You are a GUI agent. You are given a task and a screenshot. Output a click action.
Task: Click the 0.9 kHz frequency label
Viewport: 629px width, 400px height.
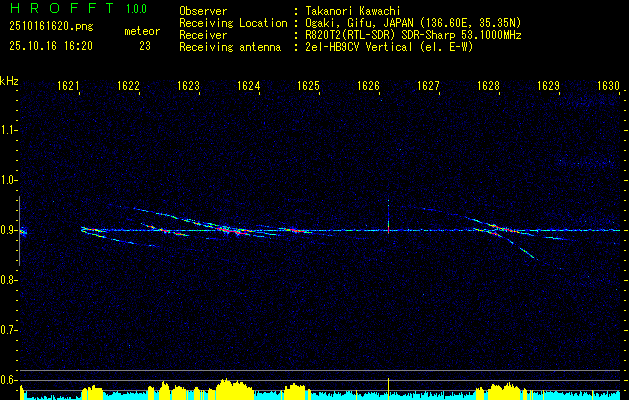[8, 230]
